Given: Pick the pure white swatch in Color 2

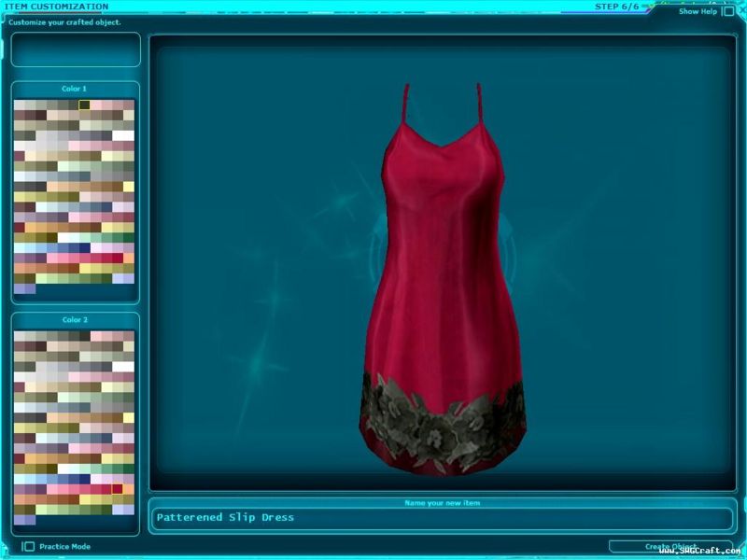Looking at the screenshot, I should [123, 367].
